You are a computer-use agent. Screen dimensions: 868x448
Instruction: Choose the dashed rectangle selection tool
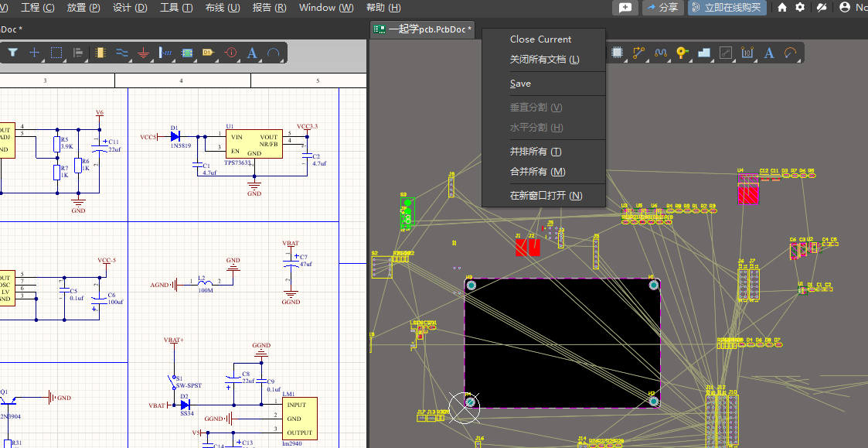click(56, 53)
